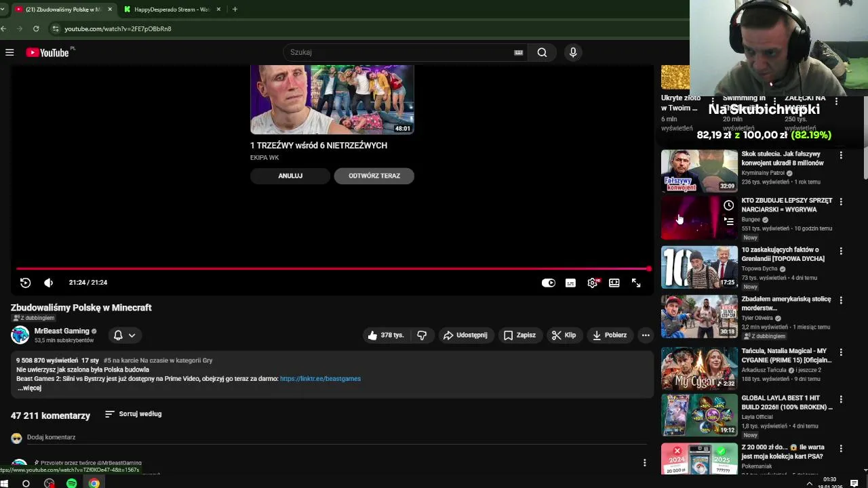
Task: Click the upcoming video thumbnail 48:01
Action: 332,100
